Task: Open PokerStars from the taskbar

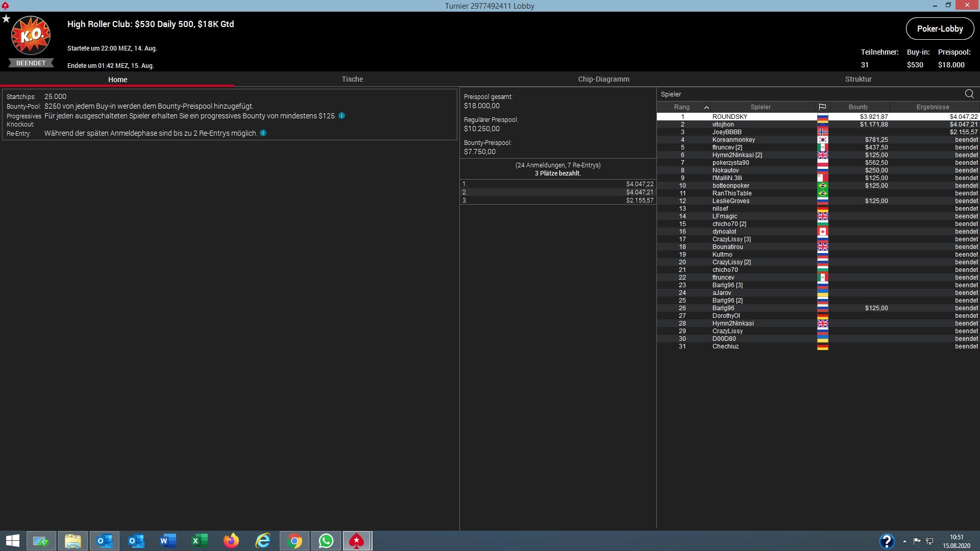Action: (356, 541)
